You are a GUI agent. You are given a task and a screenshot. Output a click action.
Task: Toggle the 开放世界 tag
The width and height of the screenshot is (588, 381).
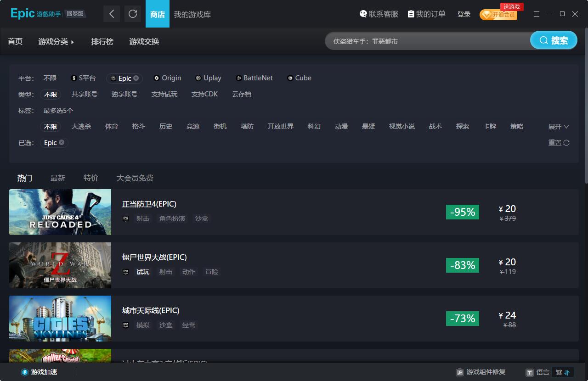click(x=281, y=126)
